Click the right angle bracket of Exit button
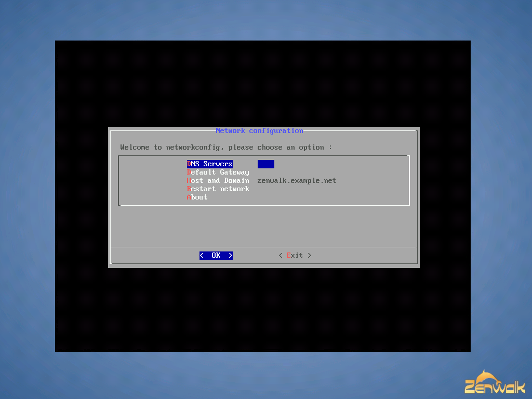Screen dimensions: 532x399 point(310,256)
